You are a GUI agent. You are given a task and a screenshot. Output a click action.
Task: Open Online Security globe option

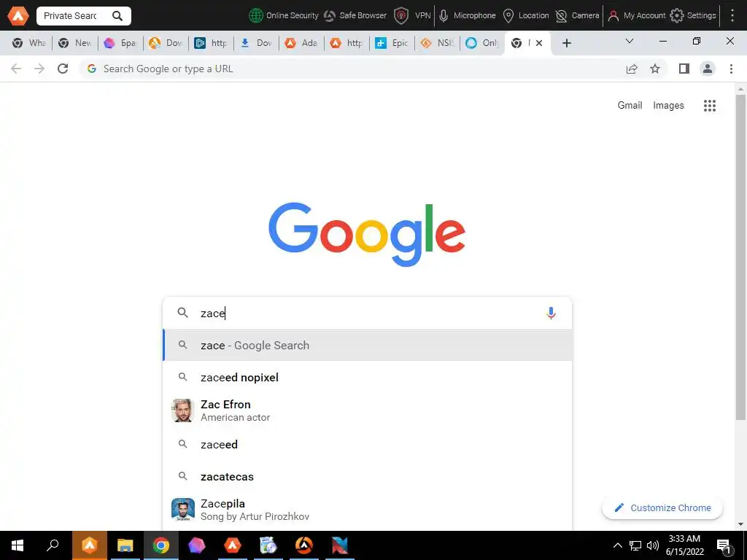pyautogui.click(x=284, y=16)
